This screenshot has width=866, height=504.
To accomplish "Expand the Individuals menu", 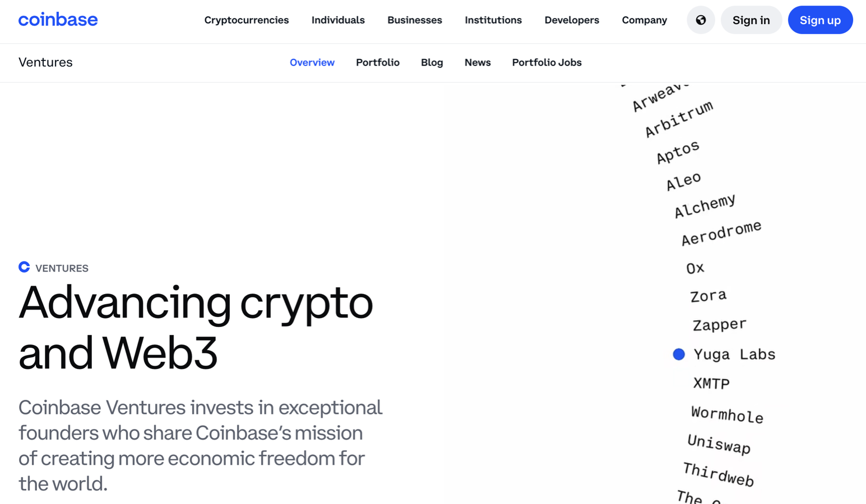I will [x=338, y=20].
